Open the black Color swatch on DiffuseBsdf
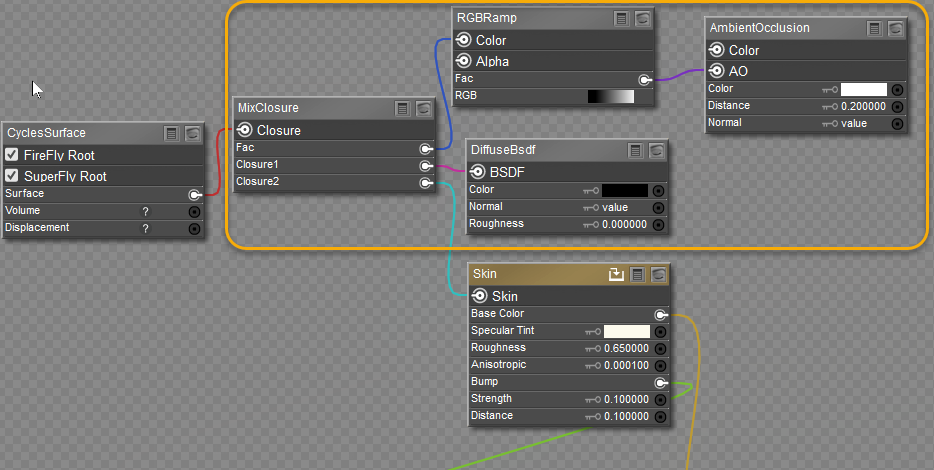 tap(625, 191)
